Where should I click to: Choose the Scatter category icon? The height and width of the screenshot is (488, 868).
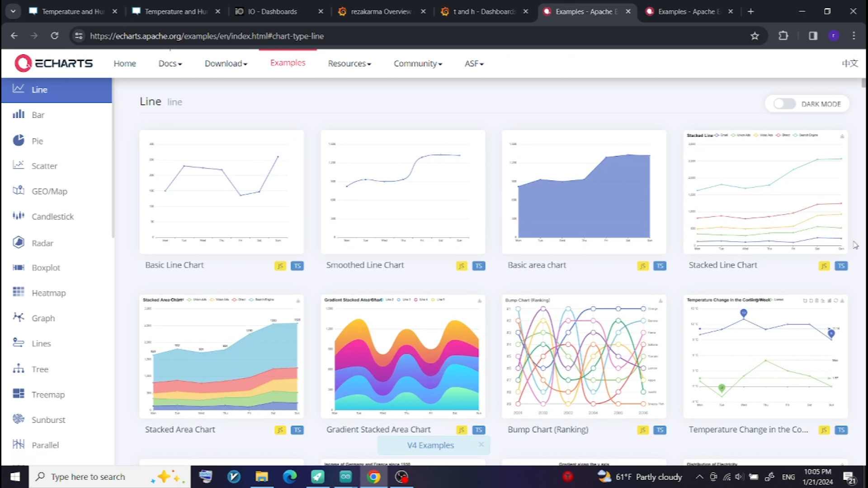tap(18, 165)
